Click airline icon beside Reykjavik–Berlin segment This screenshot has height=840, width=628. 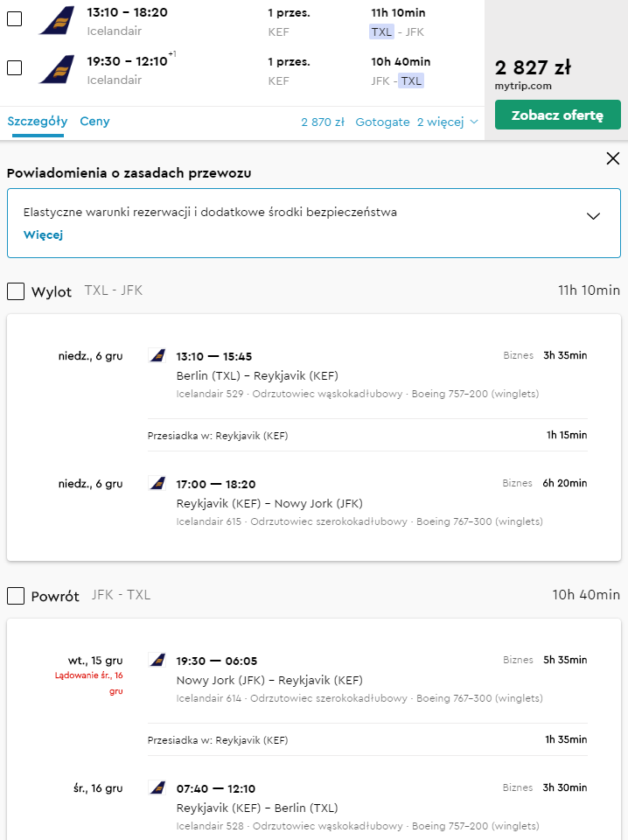pos(157,787)
